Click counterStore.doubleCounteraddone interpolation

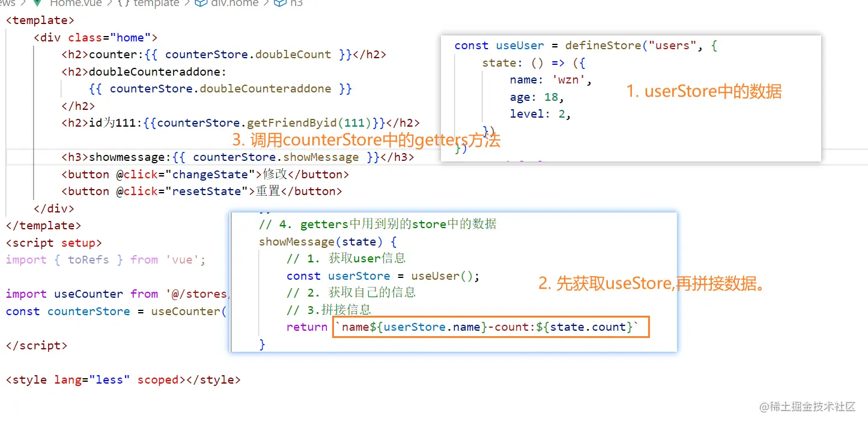click(220, 89)
